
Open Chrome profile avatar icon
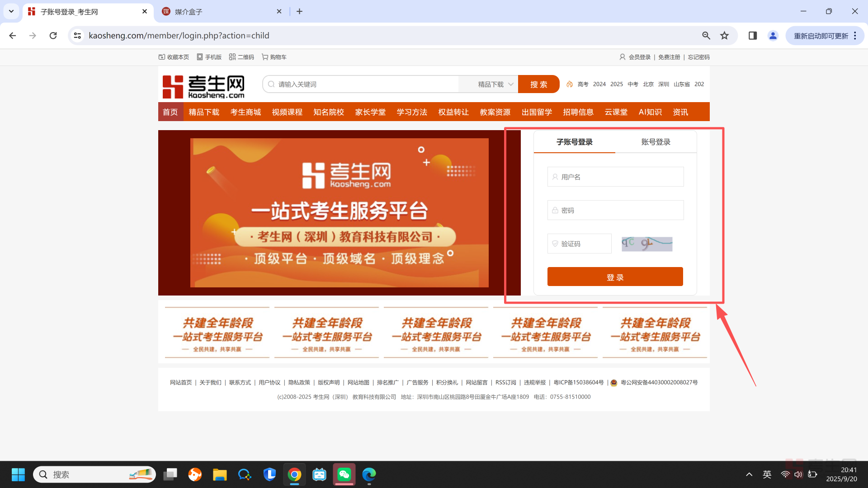click(773, 36)
